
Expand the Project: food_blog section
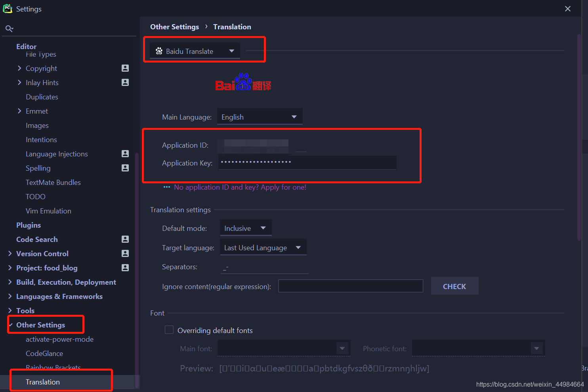[10, 268]
